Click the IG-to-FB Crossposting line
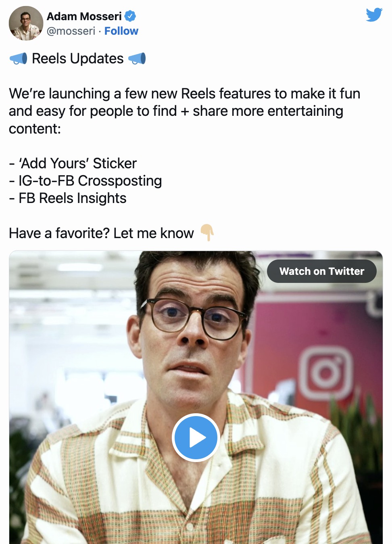The image size is (392, 544). tap(90, 181)
